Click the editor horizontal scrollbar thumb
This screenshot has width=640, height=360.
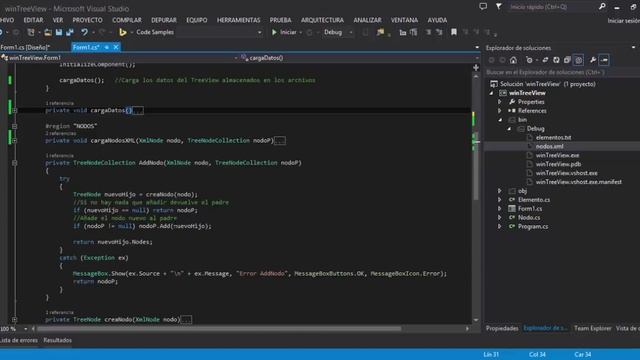coord(219,329)
